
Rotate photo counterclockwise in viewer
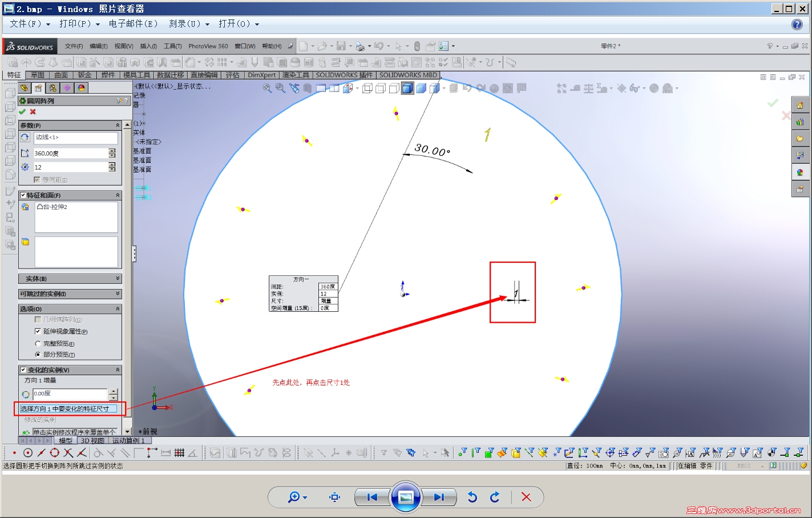(x=472, y=497)
